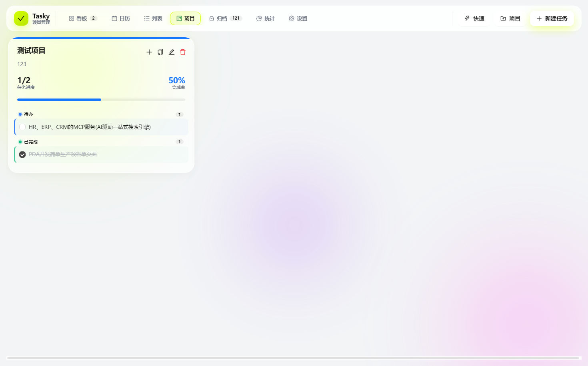Collapse the 已完成 task group header
588x366 pixels.
101,142
